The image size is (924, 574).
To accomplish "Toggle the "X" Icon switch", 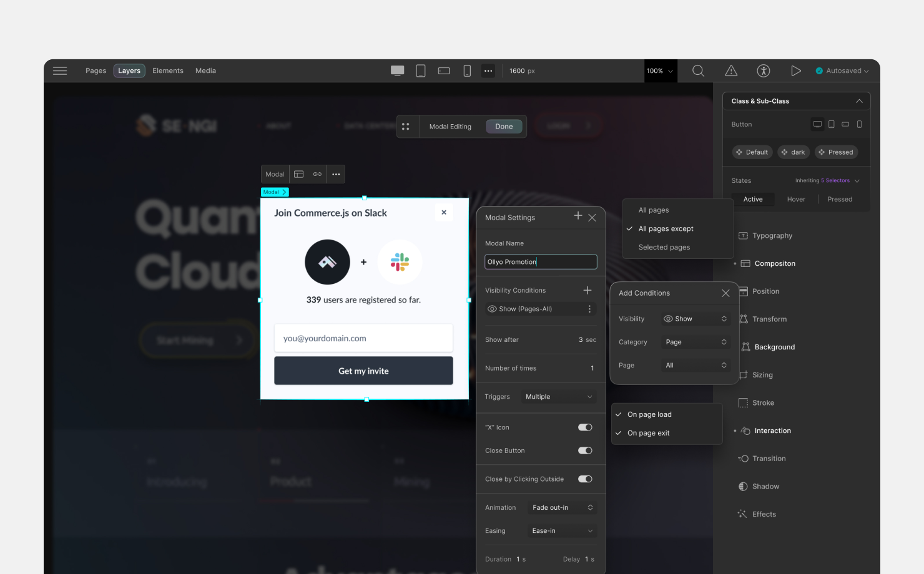I will pyautogui.click(x=585, y=427).
